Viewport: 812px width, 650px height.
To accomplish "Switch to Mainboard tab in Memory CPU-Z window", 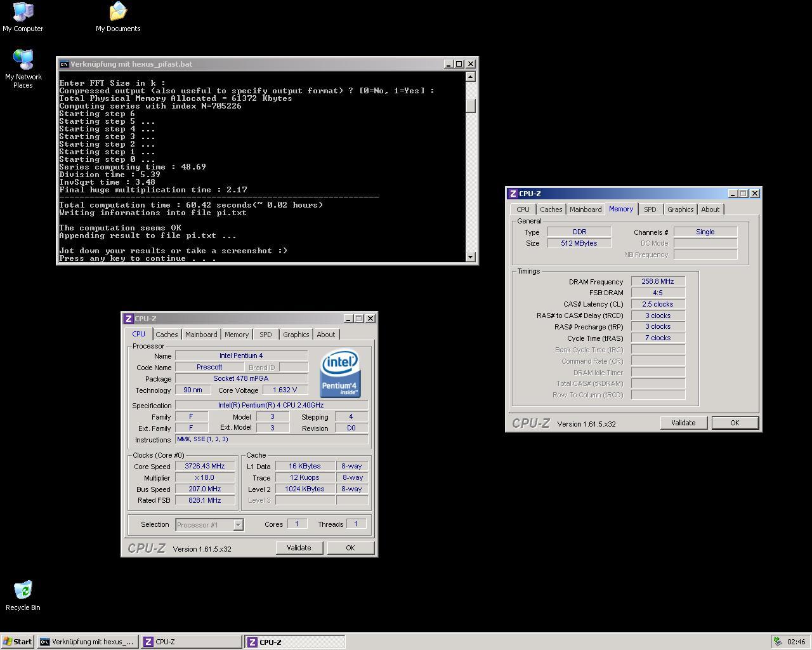I will coord(586,209).
